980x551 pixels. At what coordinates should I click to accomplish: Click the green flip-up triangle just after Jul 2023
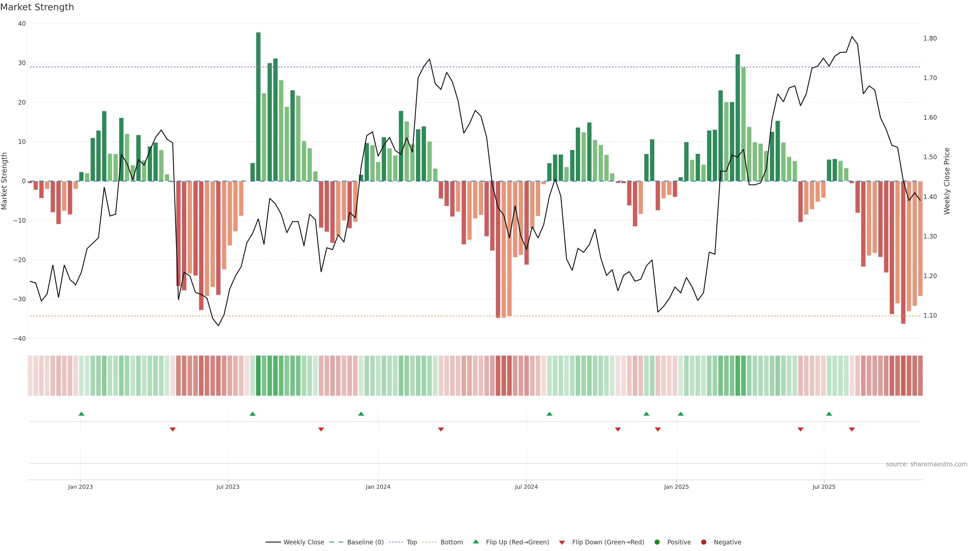253,414
